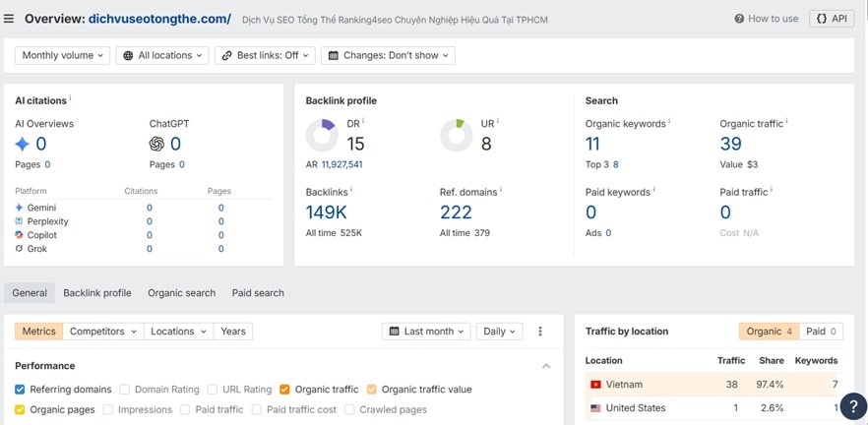
Task: Click info icon next to AI citations
Action: 70,98
